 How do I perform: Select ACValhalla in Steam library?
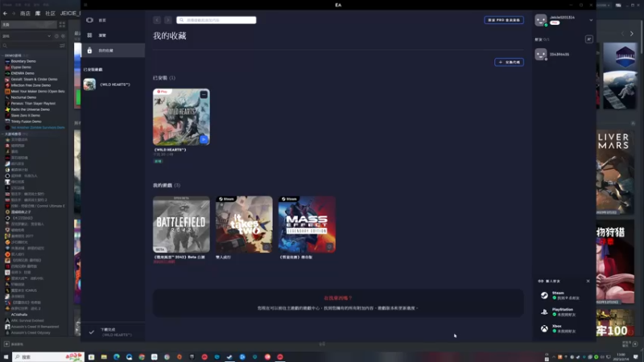click(x=19, y=315)
